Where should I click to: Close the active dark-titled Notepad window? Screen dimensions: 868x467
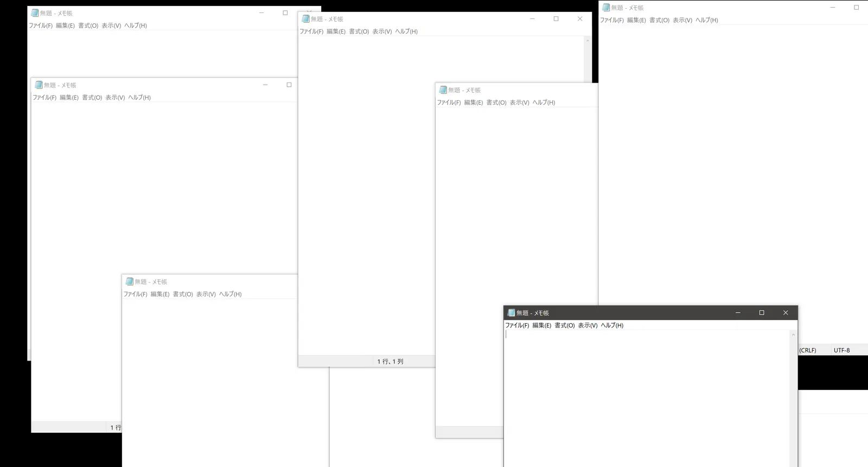786,313
